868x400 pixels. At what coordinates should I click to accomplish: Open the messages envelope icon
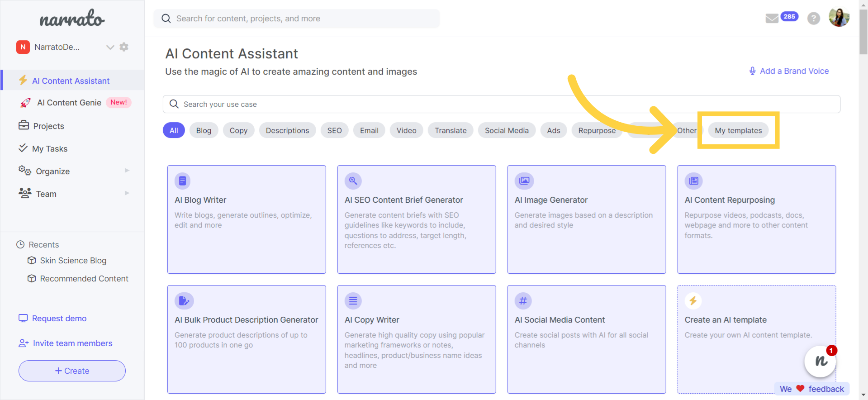pyautogui.click(x=772, y=19)
